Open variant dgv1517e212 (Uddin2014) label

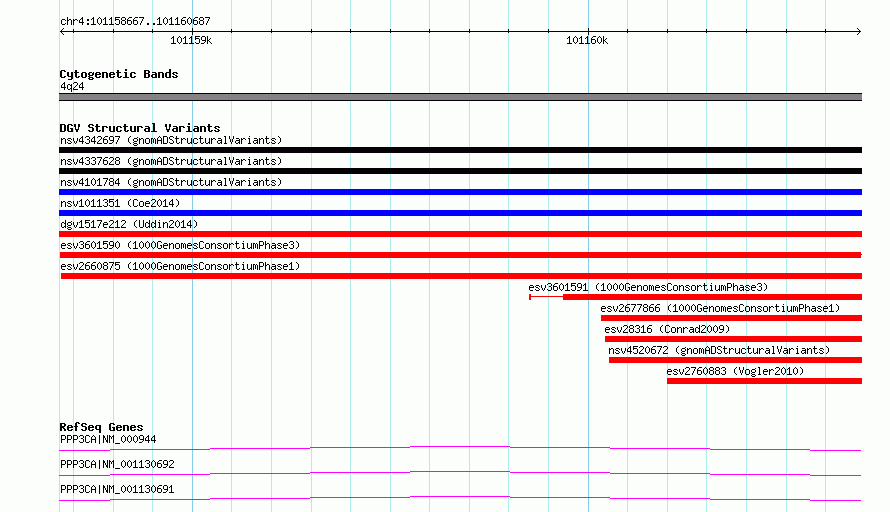pyautogui.click(x=129, y=224)
